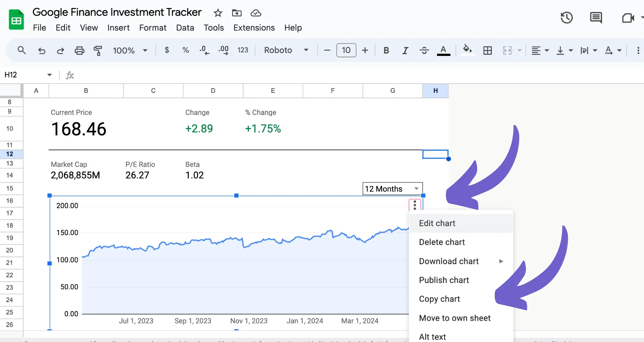This screenshot has width=644, height=342.
Task: Open the 12 Months period dropdown
Action: [x=392, y=189]
